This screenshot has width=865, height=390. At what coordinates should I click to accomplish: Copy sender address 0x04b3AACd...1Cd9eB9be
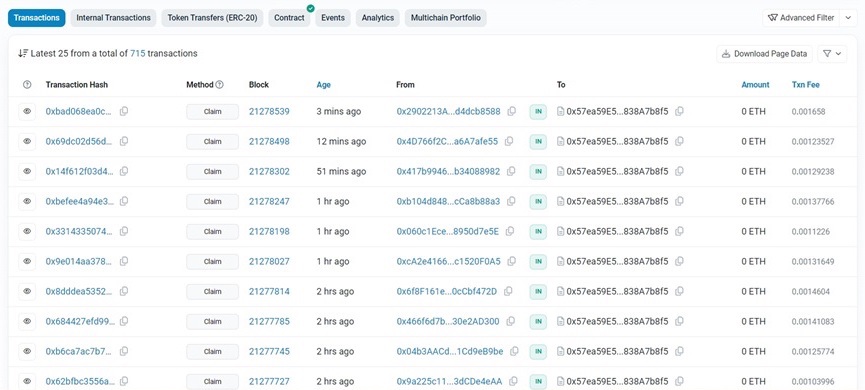514,351
